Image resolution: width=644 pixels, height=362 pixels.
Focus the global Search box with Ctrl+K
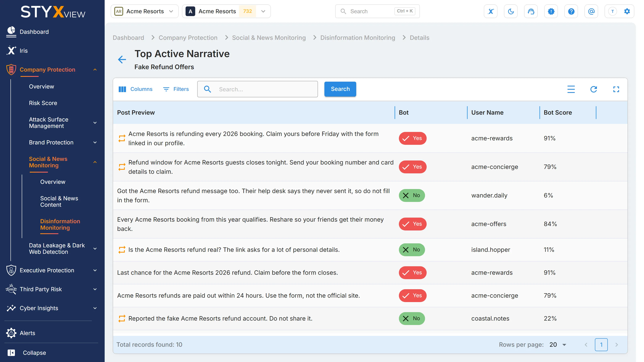(x=377, y=11)
